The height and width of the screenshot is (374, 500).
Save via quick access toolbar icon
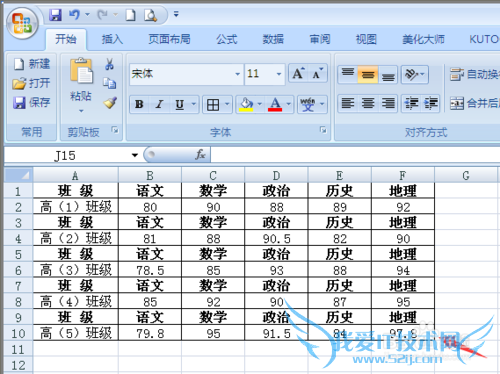click(x=55, y=15)
